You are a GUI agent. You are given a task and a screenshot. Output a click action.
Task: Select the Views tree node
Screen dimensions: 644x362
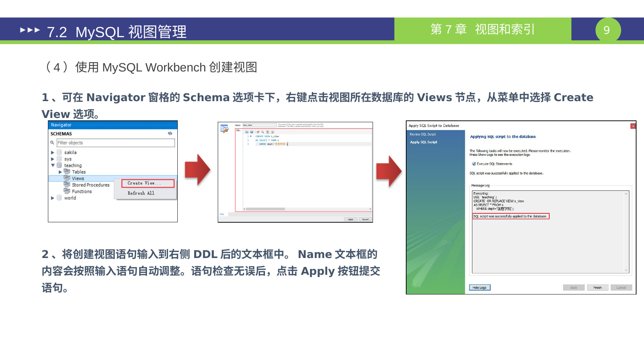coord(78,179)
